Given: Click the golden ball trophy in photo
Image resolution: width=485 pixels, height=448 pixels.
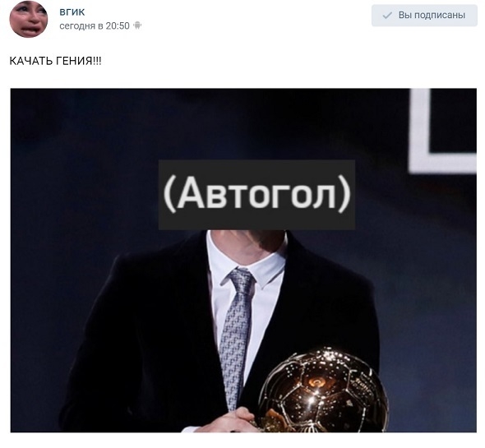Looking at the screenshot, I should click(x=323, y=390).
